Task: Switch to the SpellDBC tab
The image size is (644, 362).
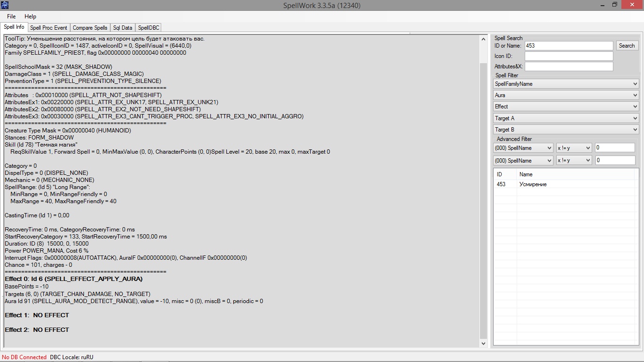Action: click(149, 28)
